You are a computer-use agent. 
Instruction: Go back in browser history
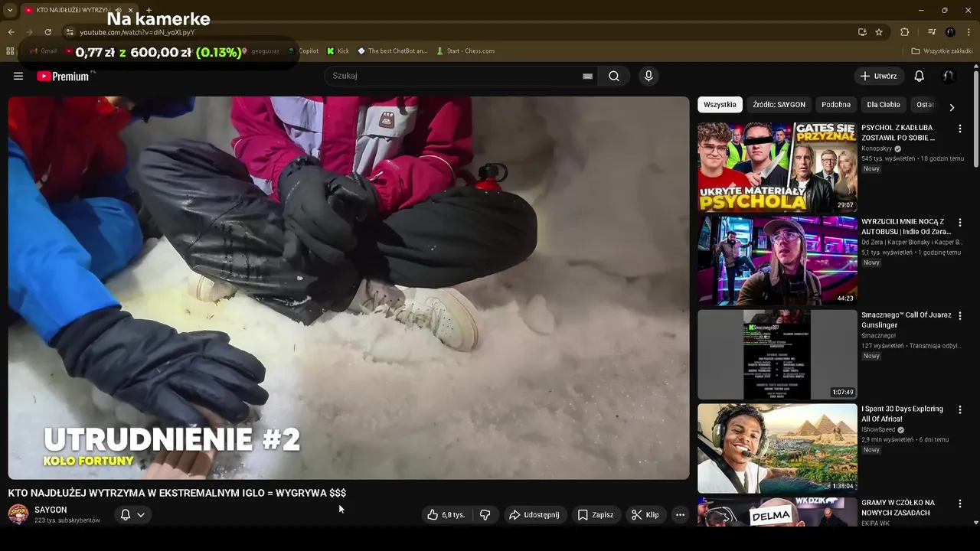[11, 32]
